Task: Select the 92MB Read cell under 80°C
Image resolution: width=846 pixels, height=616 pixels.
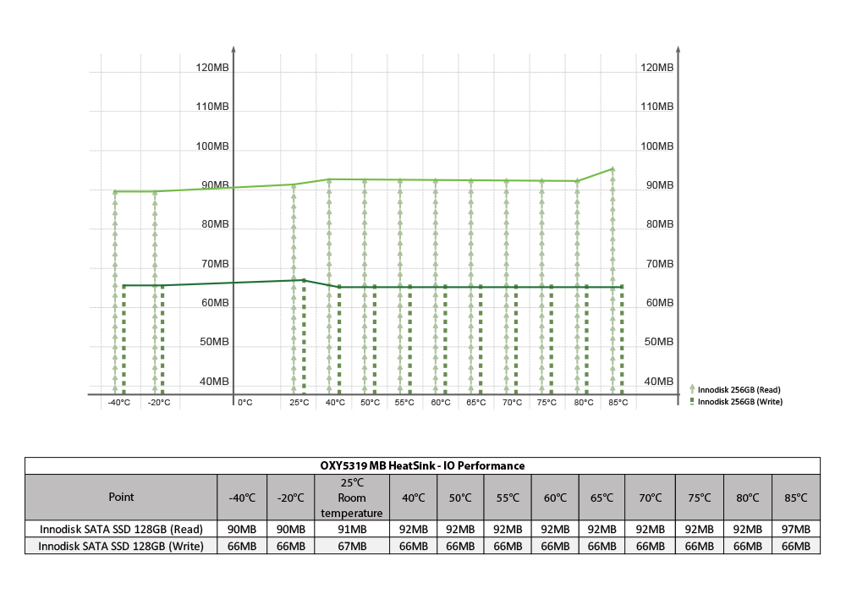Action: [748, 529]
